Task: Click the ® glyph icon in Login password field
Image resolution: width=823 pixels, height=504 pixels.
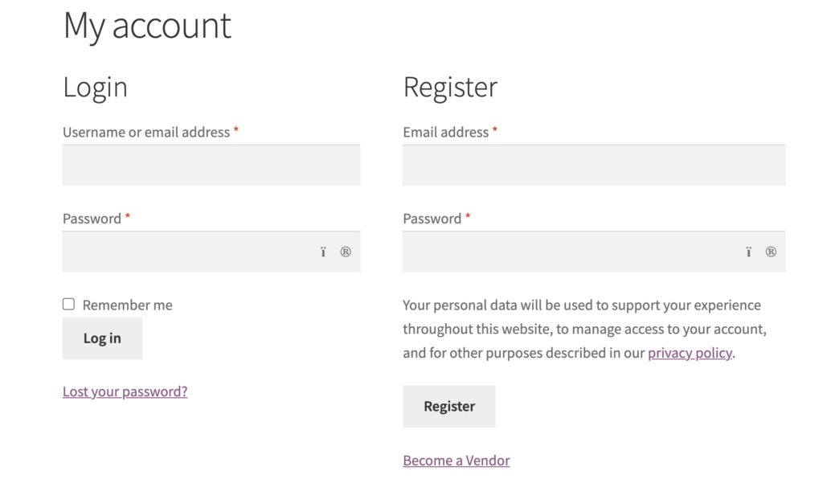Action: [x=346, y=252]
